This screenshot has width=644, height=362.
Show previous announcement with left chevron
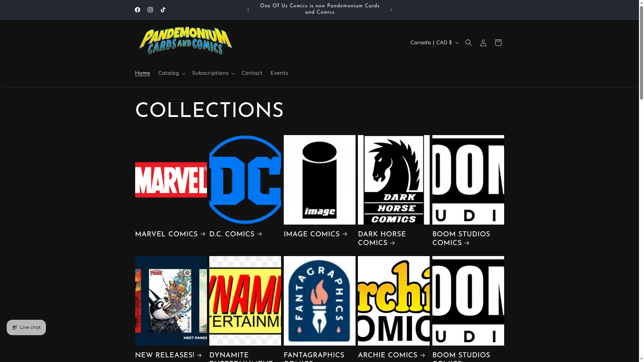point(248,10)
